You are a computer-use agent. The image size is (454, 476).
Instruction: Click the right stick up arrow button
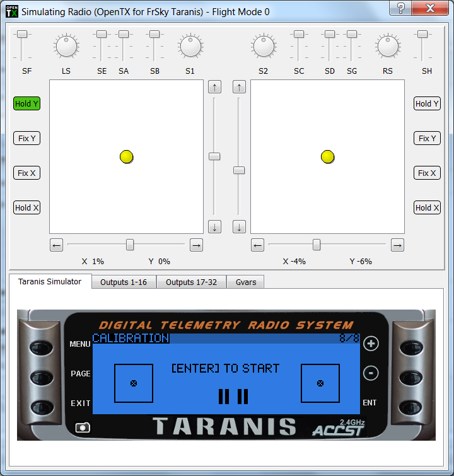[x=239, y=87]
